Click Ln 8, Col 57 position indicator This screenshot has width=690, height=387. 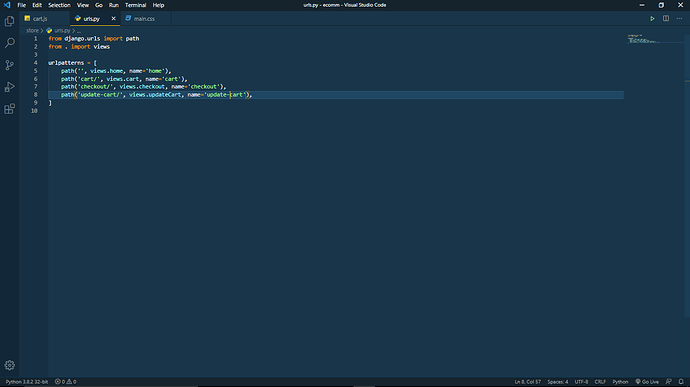528,382
